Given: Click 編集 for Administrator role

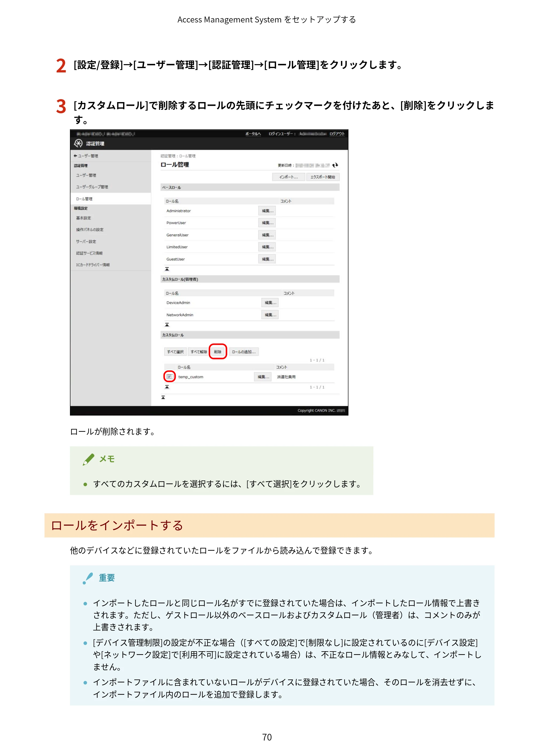Looking at the screenshot, I should [267, 211].
